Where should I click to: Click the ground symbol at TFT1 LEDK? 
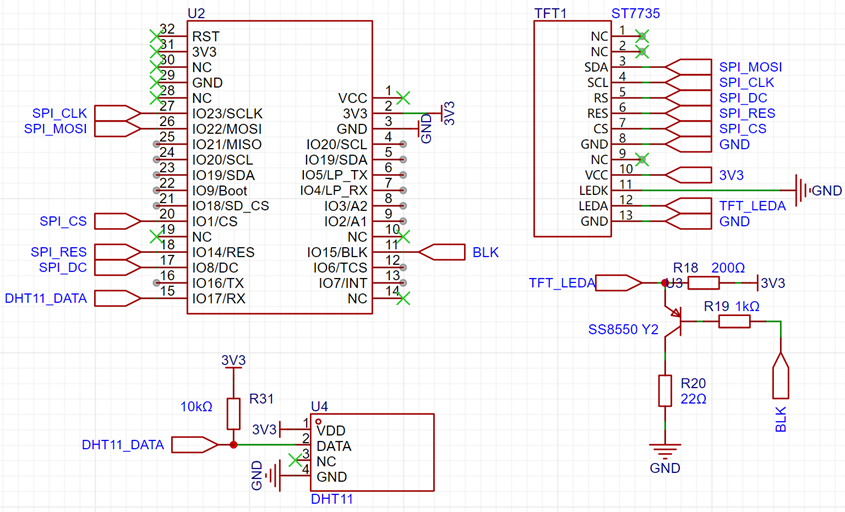(x=802, y=190)
